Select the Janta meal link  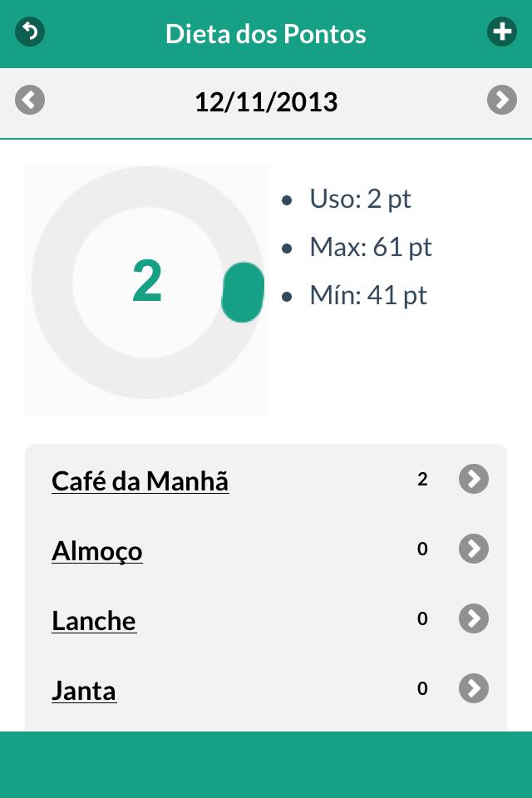coord(84,691)
